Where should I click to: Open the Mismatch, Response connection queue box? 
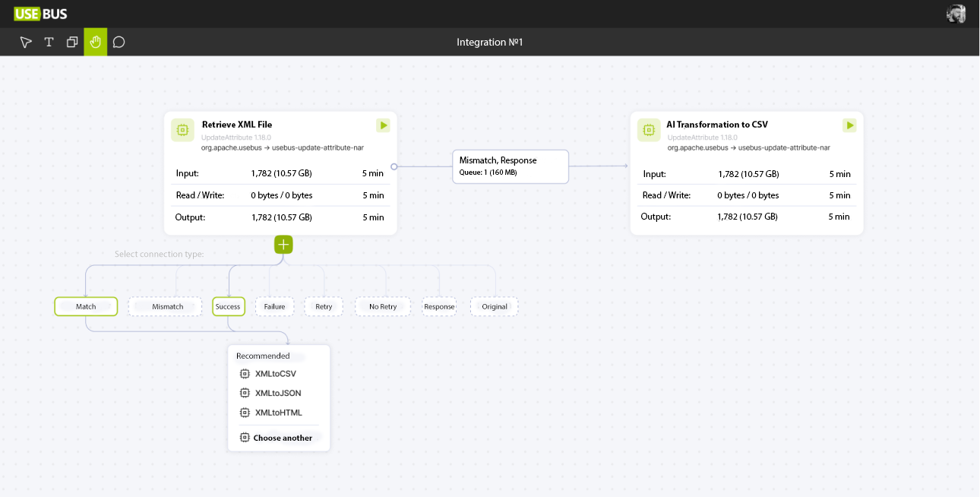tap(511, 166)
